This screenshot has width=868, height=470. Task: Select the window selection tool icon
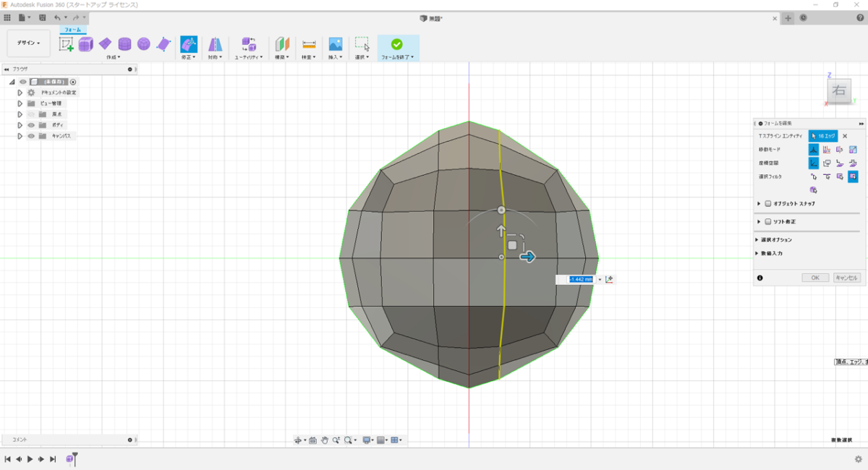point(362,44)
